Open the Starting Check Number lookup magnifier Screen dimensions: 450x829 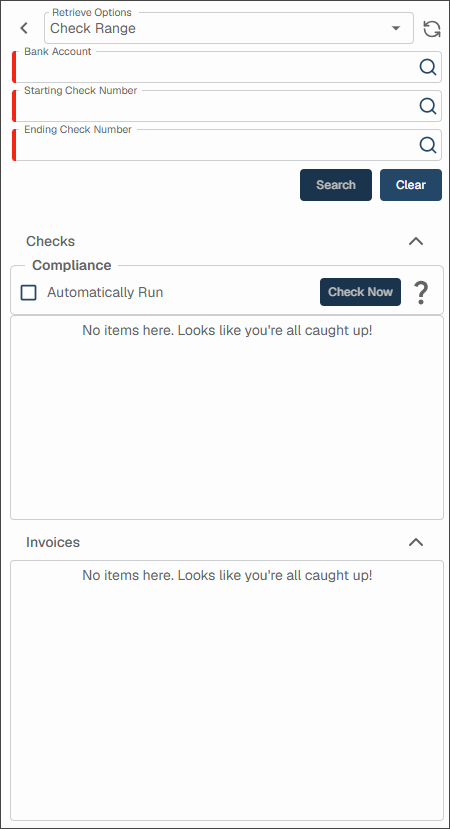point(428,106)
